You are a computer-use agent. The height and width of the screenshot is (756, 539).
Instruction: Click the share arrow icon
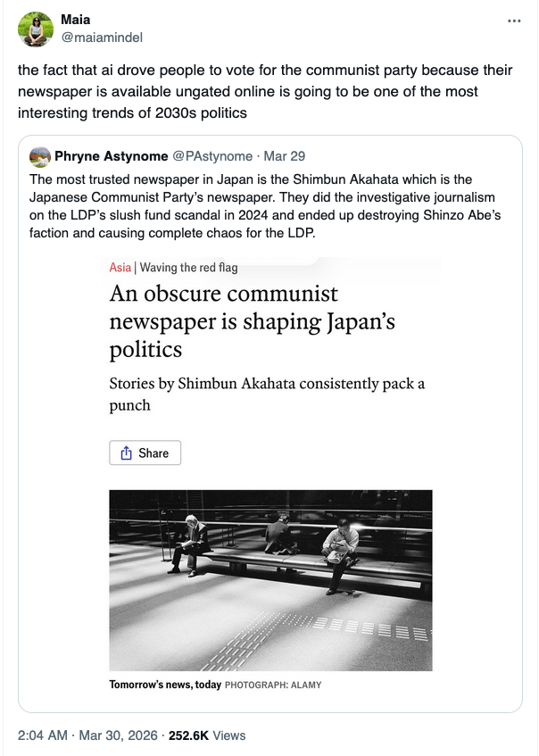tap(126, 453)
